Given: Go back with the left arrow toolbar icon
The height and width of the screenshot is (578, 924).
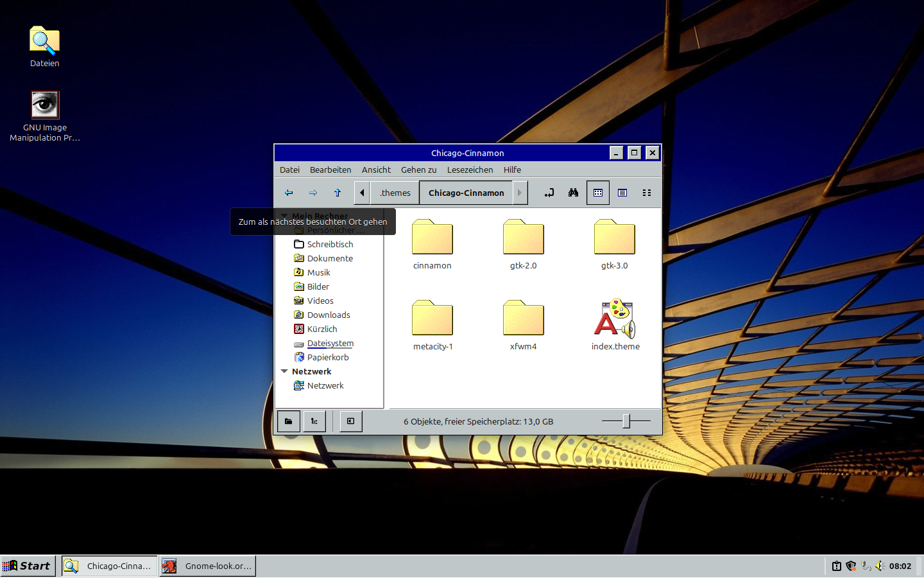Looking at the screenshot, I should coord(289,193).
